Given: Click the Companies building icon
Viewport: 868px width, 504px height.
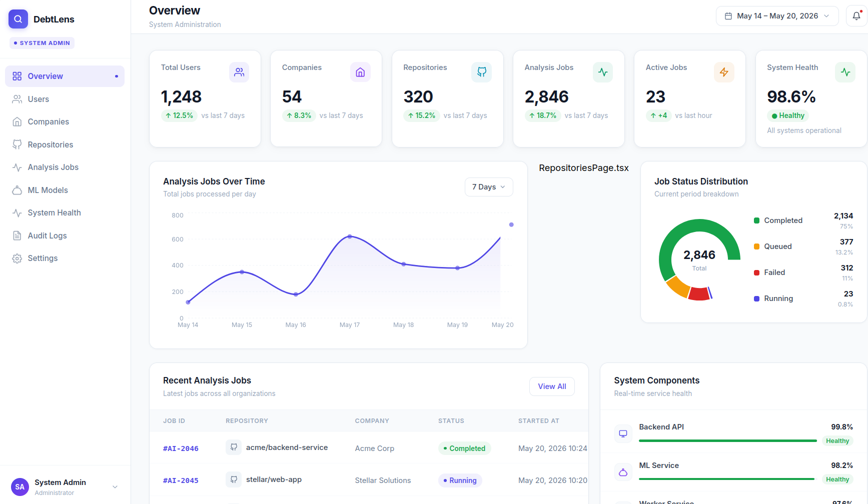Looking at the screenshot, I should pos(360,72).
